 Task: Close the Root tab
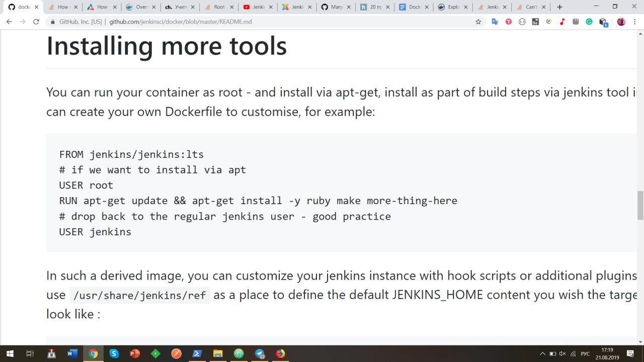coord(231,7)
